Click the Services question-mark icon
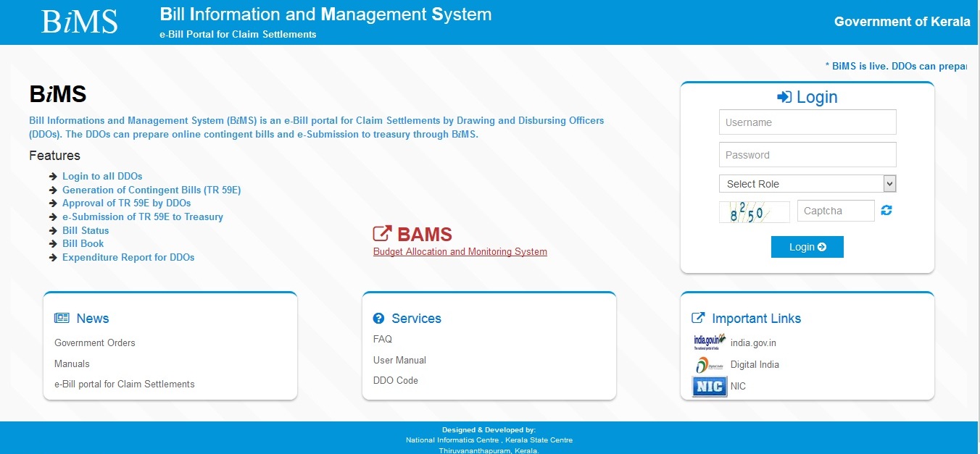The width and height of the screenshot is (980, 454). point(379,317)
